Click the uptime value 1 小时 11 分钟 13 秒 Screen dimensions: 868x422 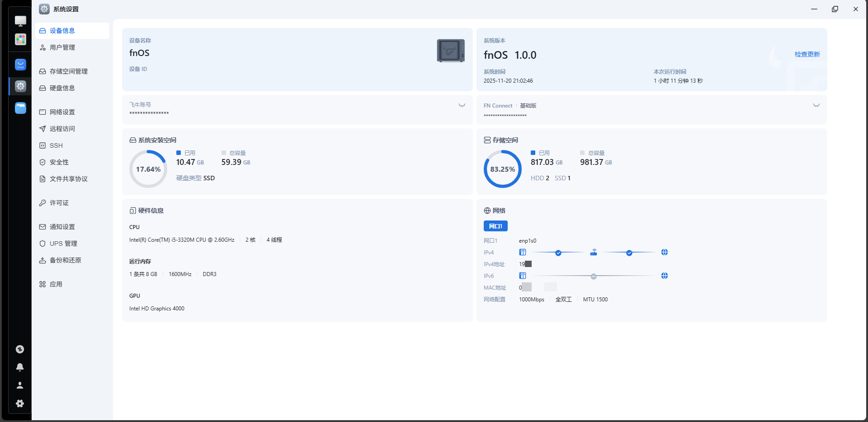pyautogui.click(x=678, y=81)
